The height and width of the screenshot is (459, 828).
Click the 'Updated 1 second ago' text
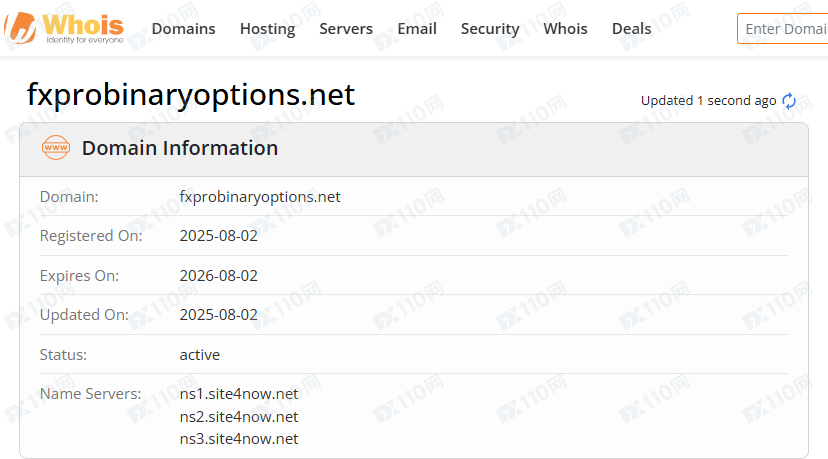pos(708,101)
